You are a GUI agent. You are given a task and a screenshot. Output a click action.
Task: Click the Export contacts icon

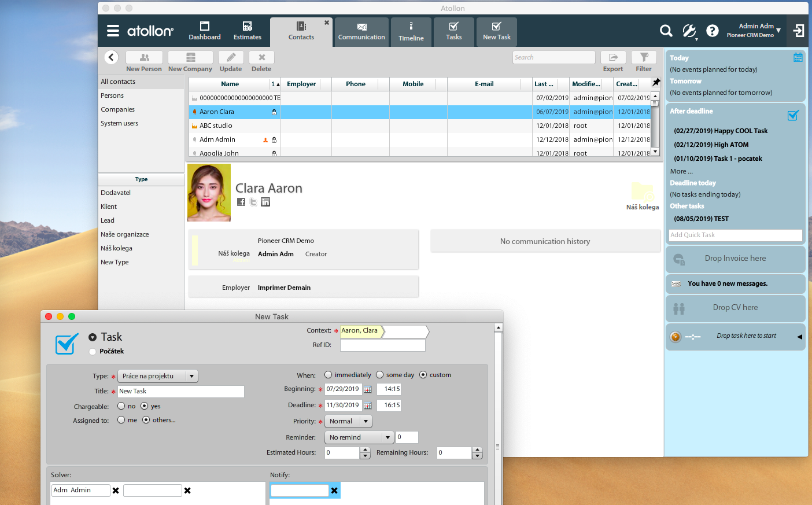pyautogui.click(x=613, y=57)
